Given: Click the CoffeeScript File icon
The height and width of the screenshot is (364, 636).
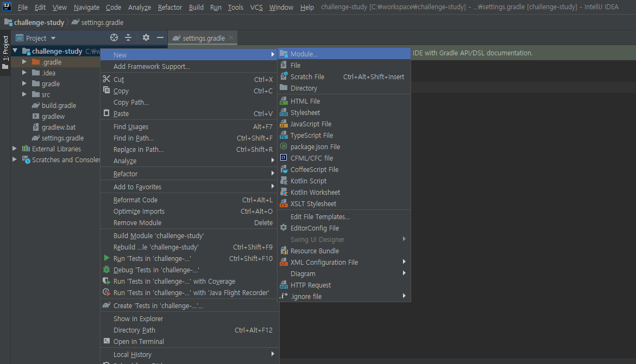Looking at the screenshot, I should [284, 169].
